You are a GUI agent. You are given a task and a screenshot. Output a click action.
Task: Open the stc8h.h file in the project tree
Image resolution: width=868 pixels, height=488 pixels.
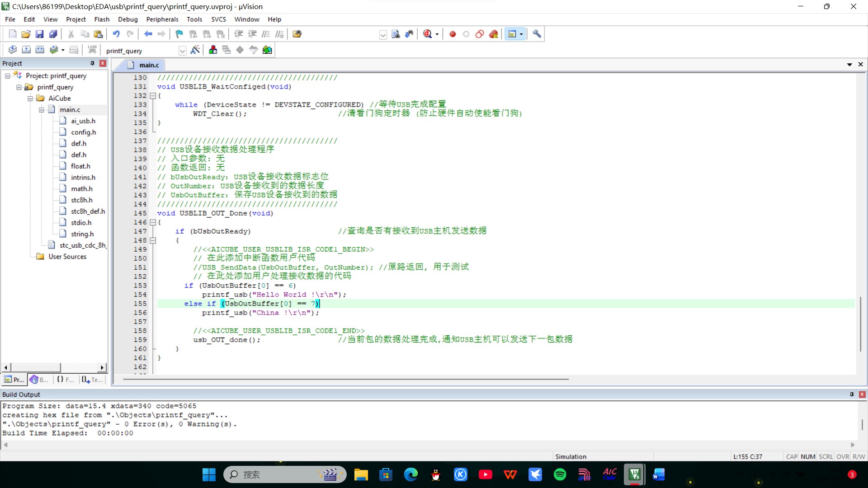81,200
